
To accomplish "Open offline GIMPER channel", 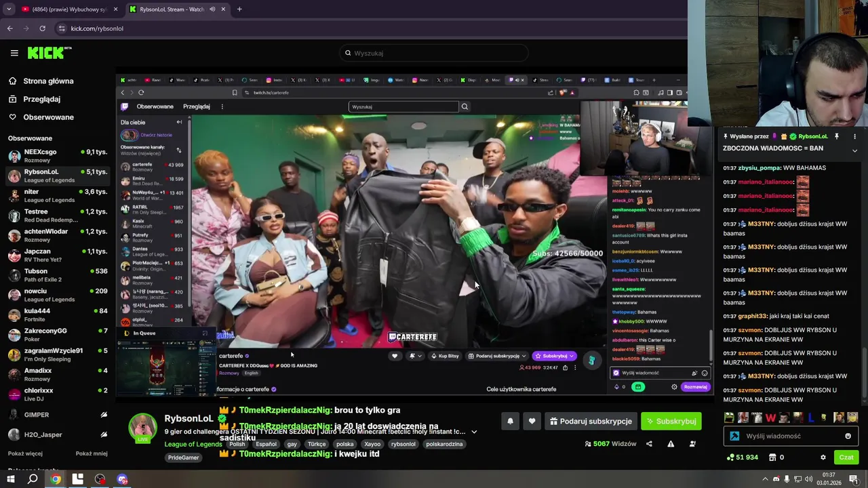I will pyautogui.click(x=58, y=415).
